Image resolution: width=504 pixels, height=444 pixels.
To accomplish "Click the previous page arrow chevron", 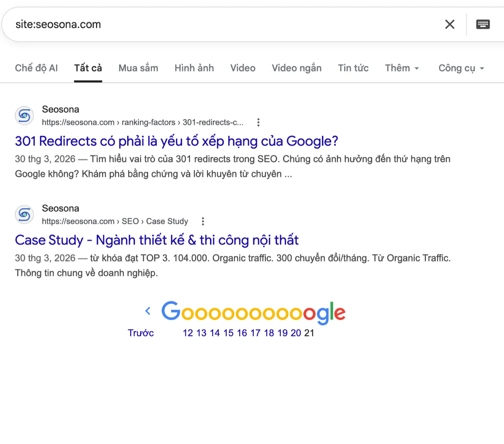I will pyautogui.click(x=148, y=311).
